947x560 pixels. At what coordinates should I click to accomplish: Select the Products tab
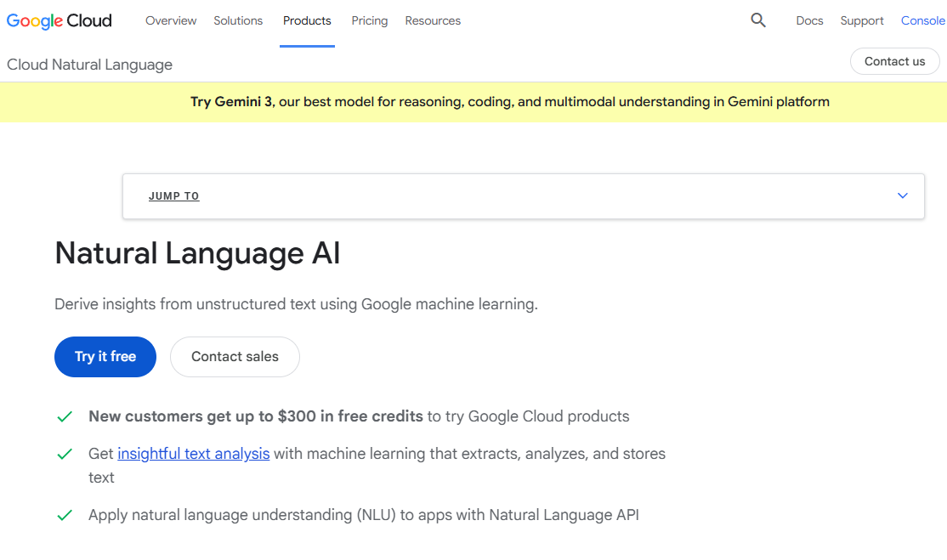coord(307,20)
